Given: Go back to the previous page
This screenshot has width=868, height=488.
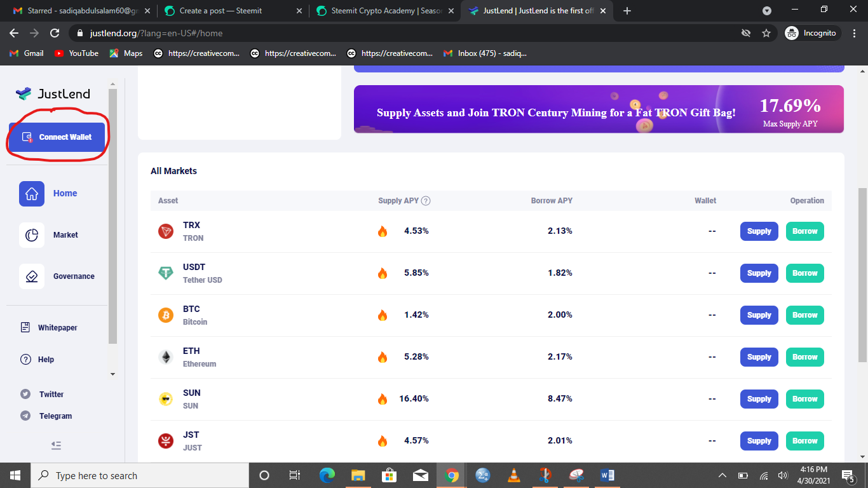Looking at the screenshot, I should click(14, 33).
